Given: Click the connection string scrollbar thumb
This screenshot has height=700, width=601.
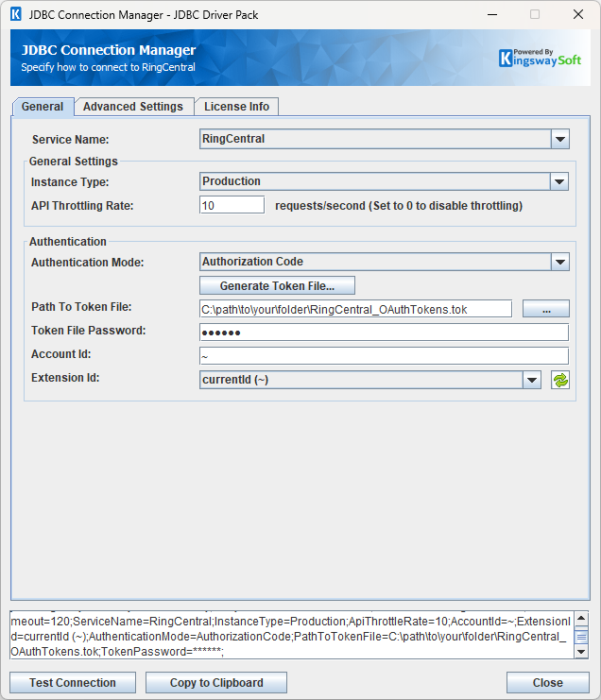Looking at the screenshot, I should pyautogui.click(x=581, y=637).
